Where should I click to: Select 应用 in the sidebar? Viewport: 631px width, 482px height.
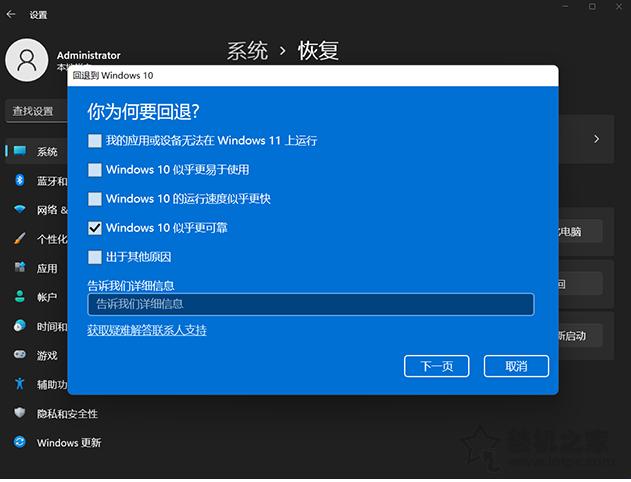coord(47,268)
